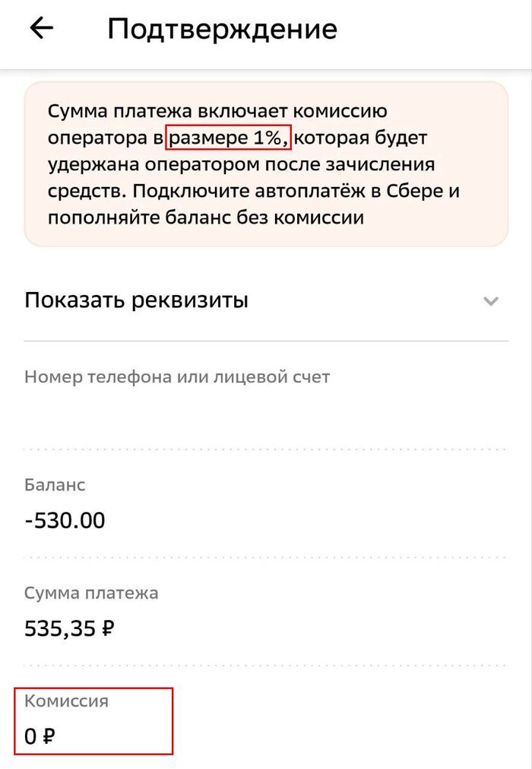Open the "Показать реквизиты" section
The height and width of the screenshot is (769, 532).
[137, 300]
